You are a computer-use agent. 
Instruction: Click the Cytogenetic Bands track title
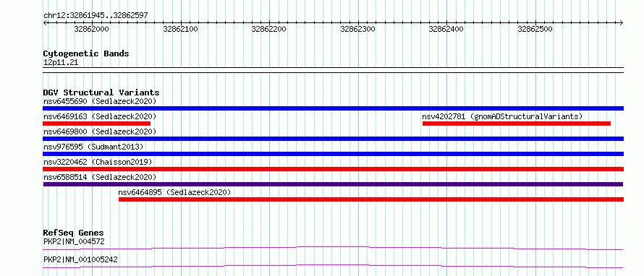tap(86, 53)
